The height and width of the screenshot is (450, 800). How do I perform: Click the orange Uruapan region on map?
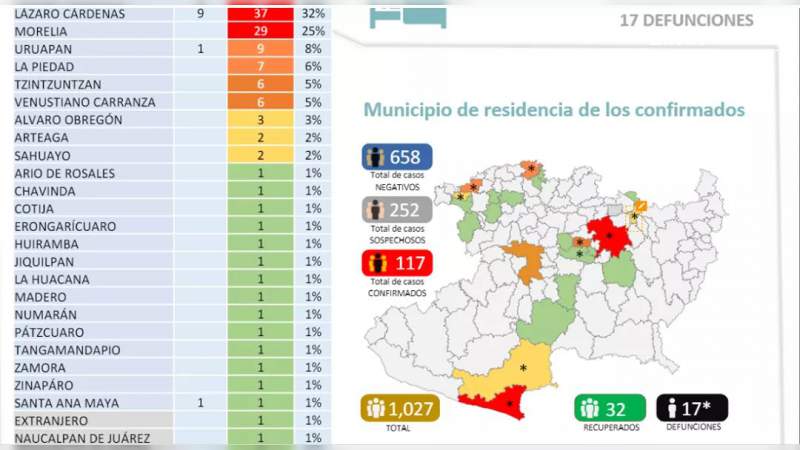click(525, 260)
